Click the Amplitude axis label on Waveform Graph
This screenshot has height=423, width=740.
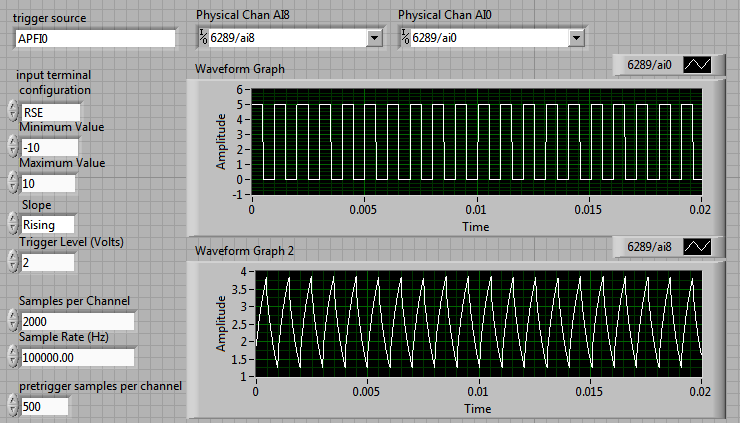[x=220, y=142]
